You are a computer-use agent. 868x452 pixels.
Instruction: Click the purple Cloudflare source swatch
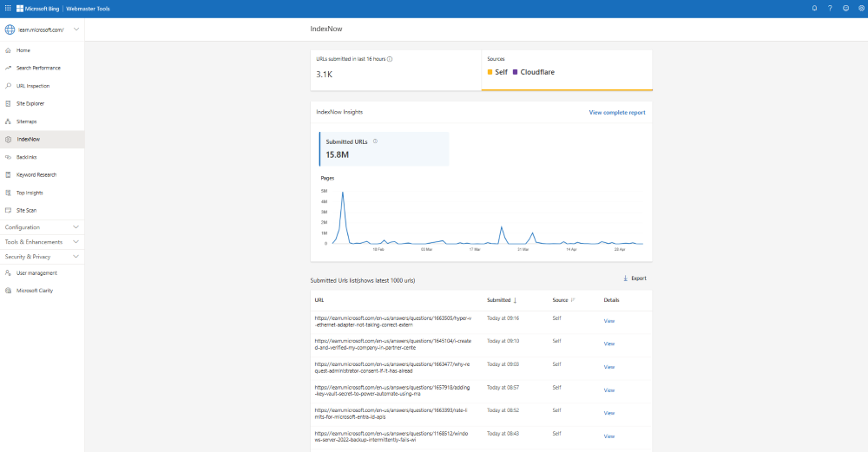click(516, 71)
